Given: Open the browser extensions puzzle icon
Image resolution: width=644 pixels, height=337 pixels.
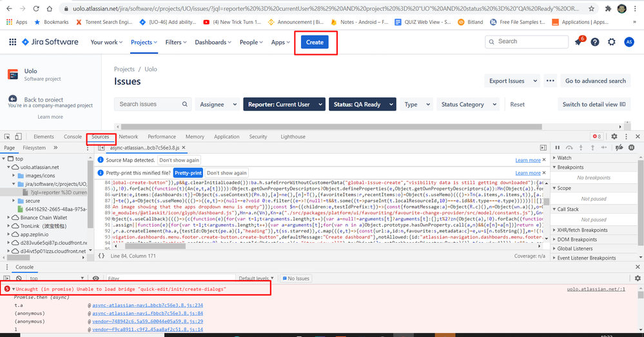Looking at the screenshot, I should point(608,8).
